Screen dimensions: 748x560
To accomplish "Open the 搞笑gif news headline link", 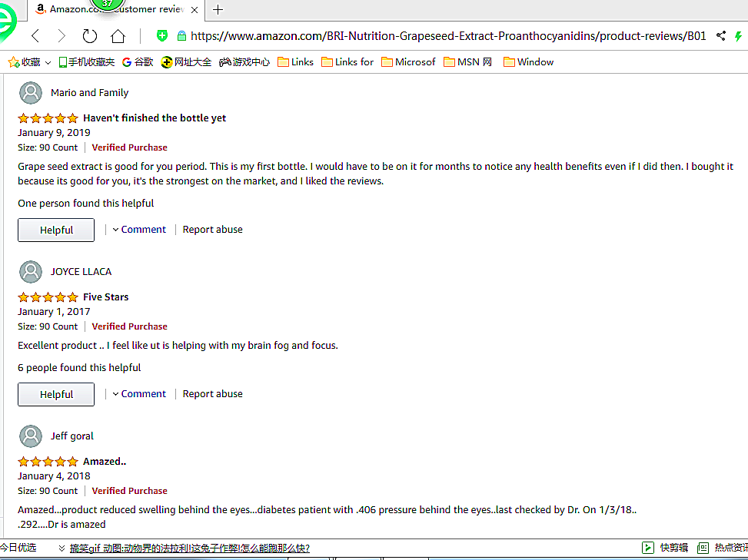I will coord(189,548).
